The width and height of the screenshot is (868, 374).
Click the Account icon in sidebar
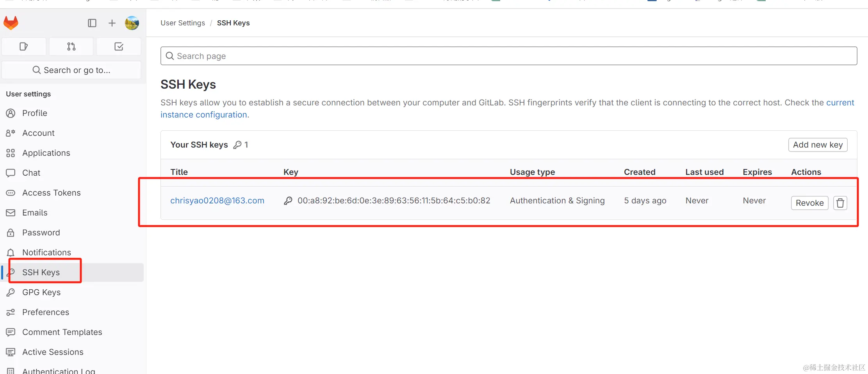pos(11,133)
